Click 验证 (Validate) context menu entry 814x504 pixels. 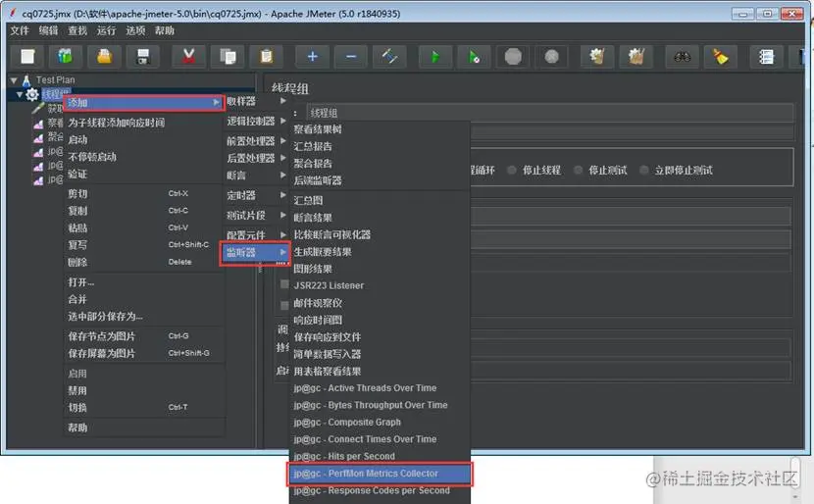144,174
